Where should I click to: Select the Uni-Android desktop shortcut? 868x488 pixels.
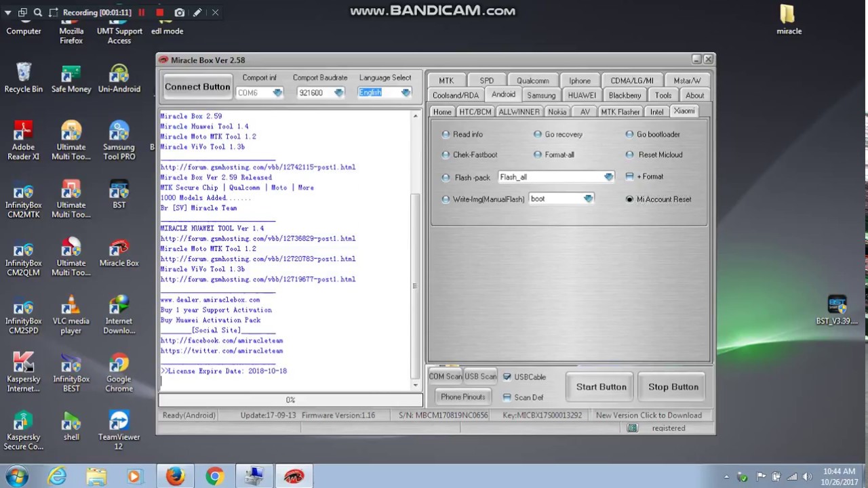[119, 77]
